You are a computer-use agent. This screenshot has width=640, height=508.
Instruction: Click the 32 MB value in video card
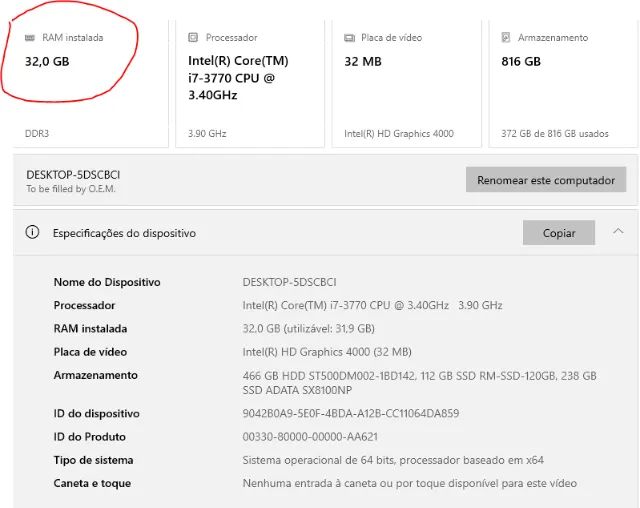click(x=363, y=62)
